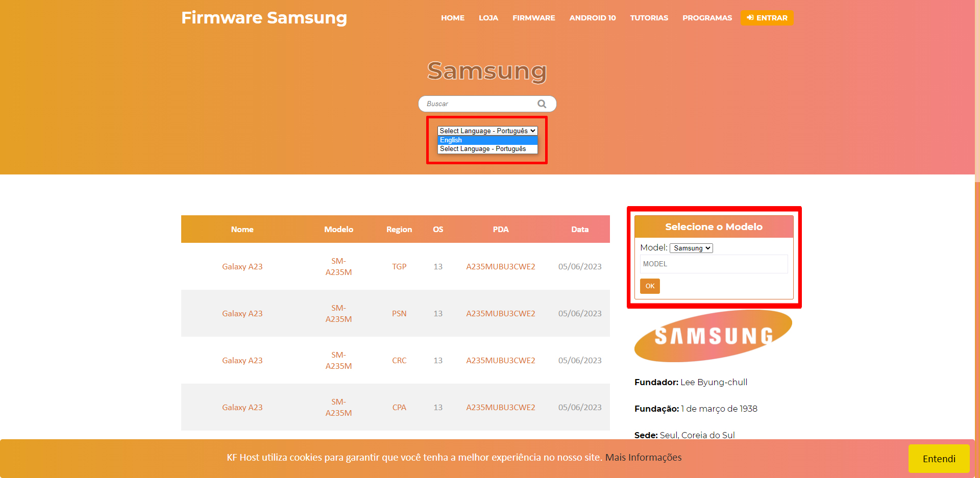This screenshot has height=478, width=980.
Task: Open Galaxy A23 link in CRC row
Action: tap(242, 361)
